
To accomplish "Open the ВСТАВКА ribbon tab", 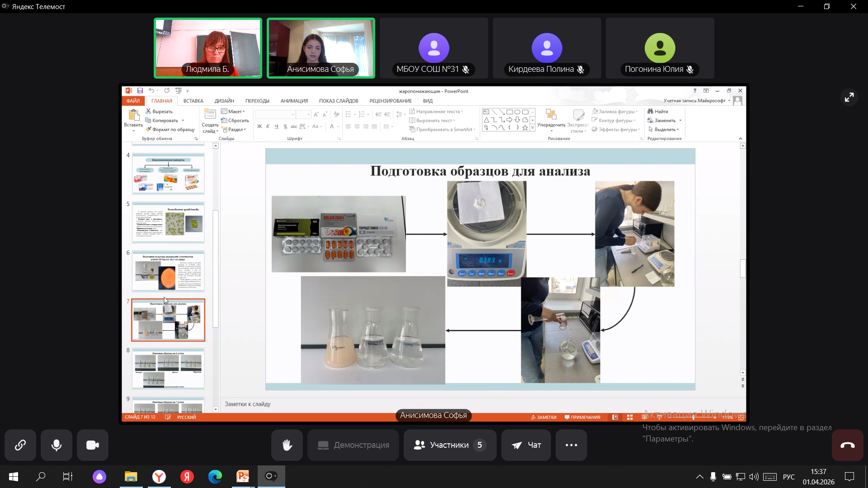I will coord(193,101).
